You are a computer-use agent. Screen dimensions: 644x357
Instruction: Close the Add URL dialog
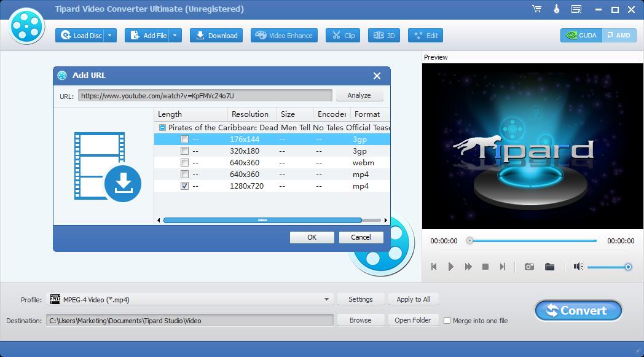[x=377, y=76]
